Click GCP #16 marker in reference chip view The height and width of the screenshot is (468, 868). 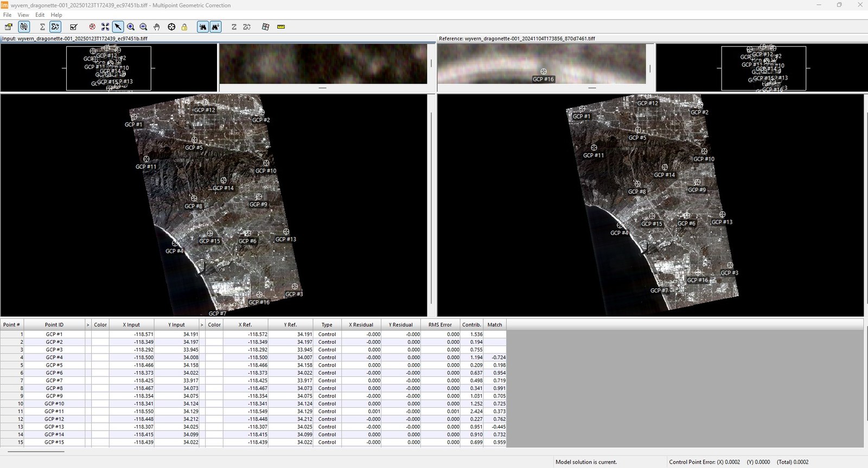point(544,72)
